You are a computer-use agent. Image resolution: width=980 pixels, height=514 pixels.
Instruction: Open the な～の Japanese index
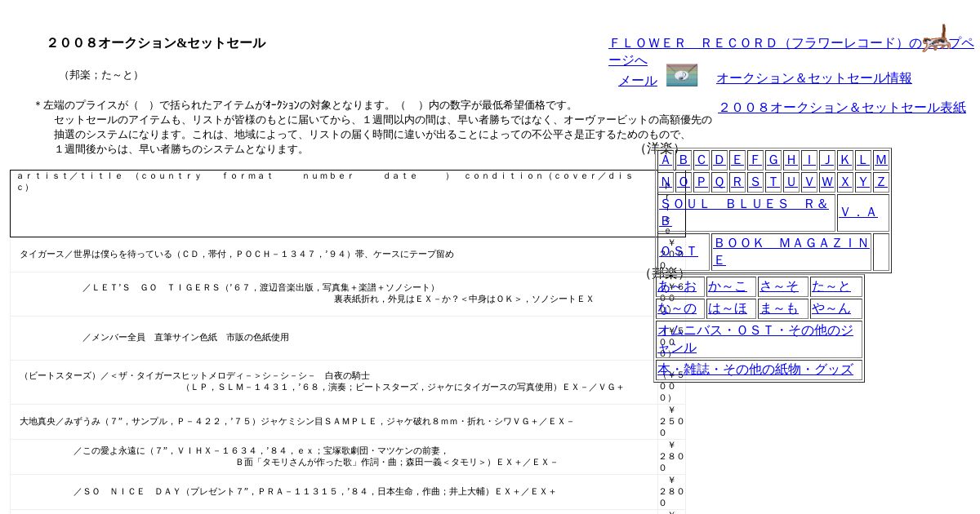[x=678, y=308]
